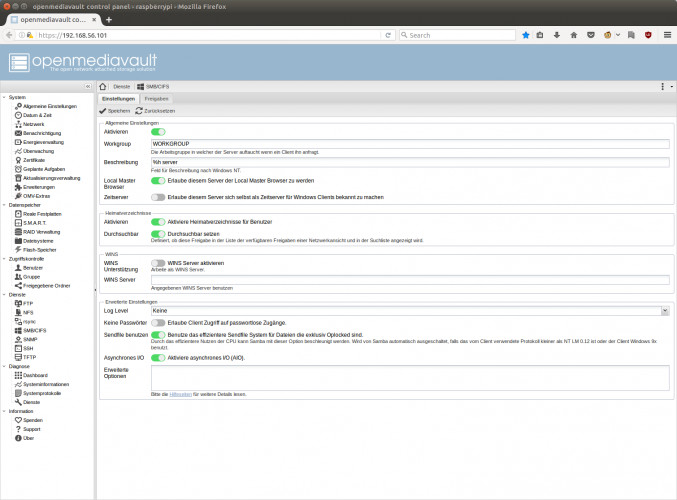Open Log Level dropdown
The image size is (677, 500).
[x=665, y=310]
